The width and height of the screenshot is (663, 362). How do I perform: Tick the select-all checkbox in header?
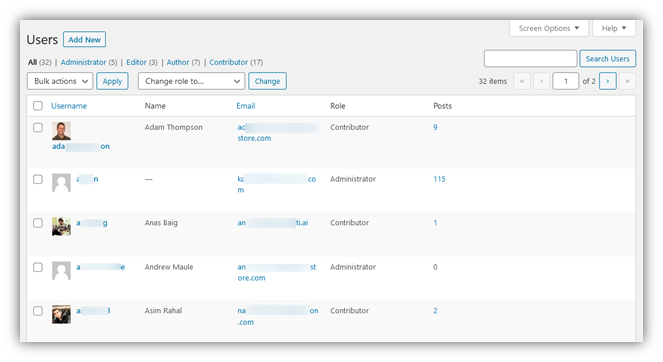pos(38,106)
